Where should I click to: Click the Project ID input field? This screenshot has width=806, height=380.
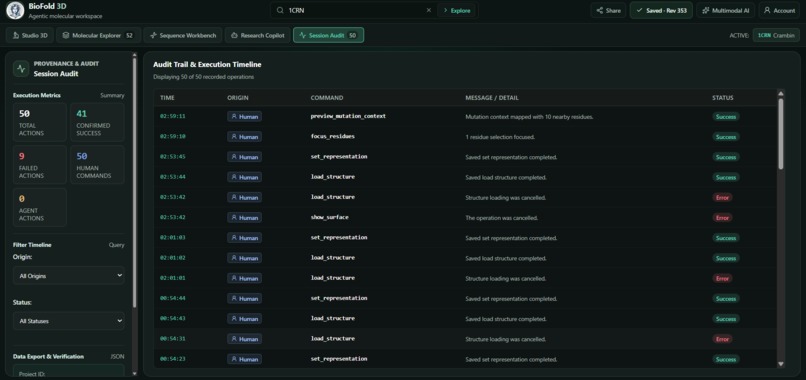(x=68, y=371)
